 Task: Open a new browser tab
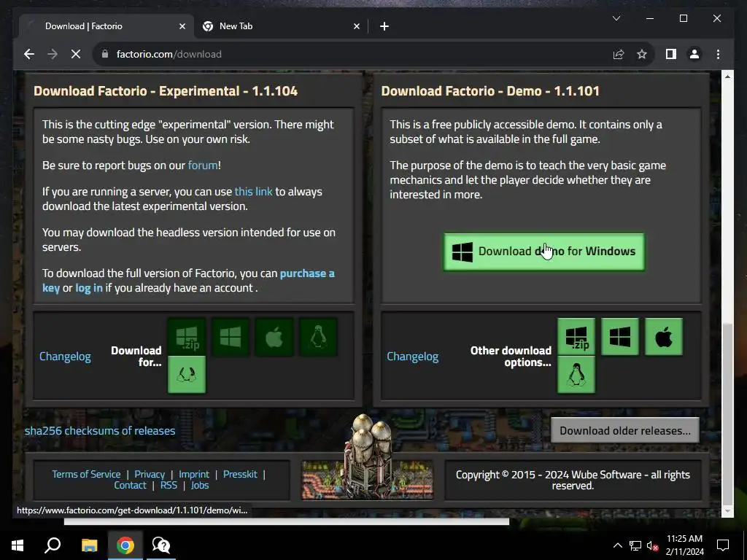[384, 27]
